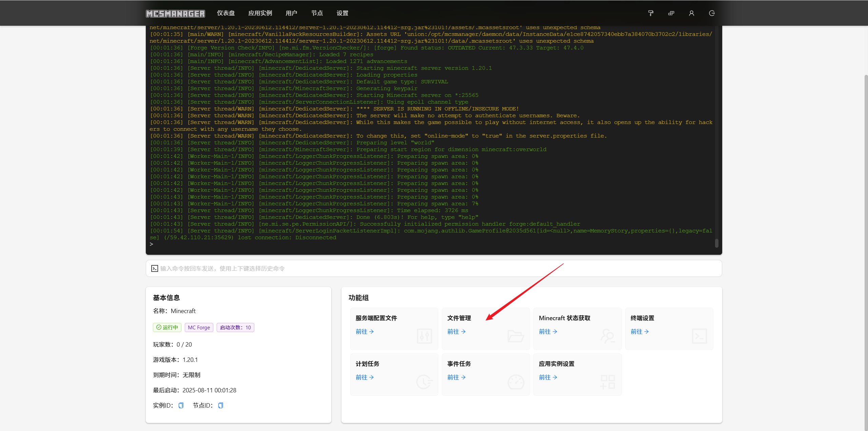Image resolution: width=868 pixels, height=431 pixels.
Task: Go to 事件任务 via 前往 link
Action: [x=456, y=377]
